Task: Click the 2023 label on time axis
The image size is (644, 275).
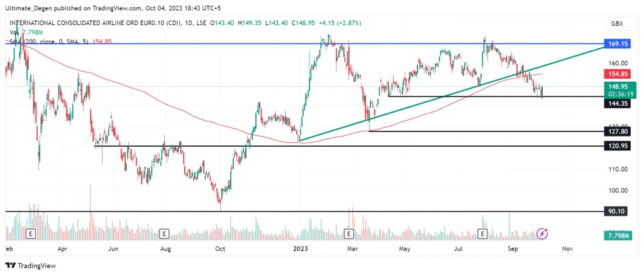Action: (x=300, y=249)
